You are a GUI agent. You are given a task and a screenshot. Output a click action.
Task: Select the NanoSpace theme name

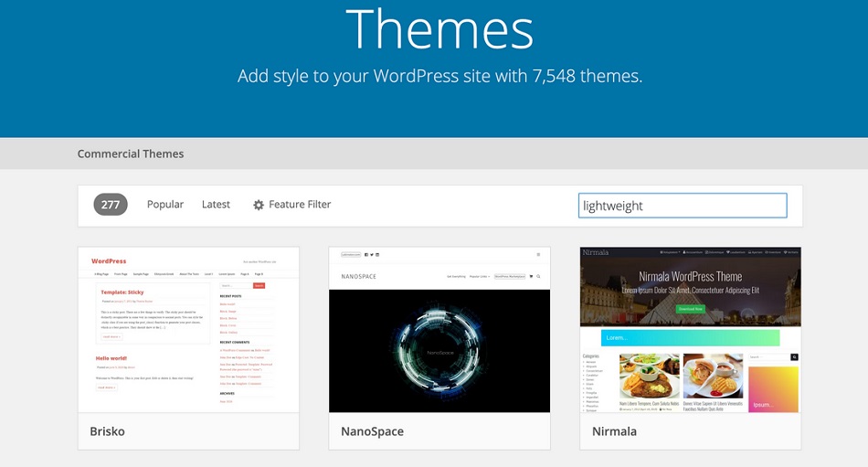point(372,431)
